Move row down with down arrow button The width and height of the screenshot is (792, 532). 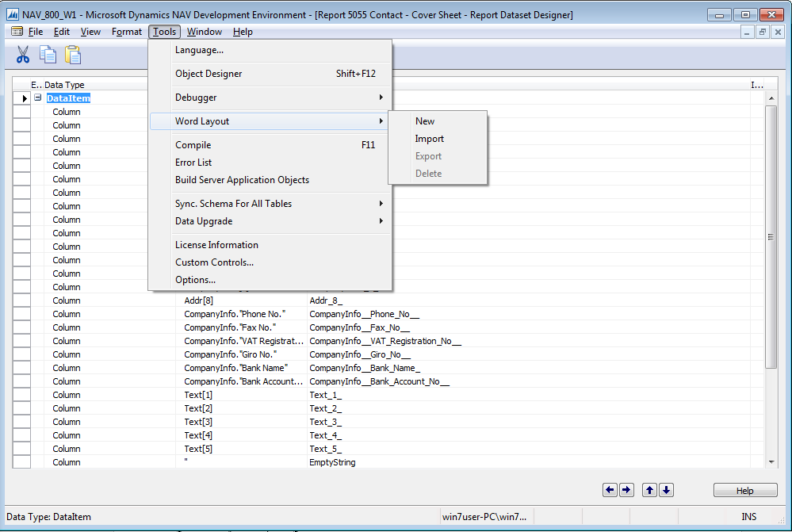point(667,490)
